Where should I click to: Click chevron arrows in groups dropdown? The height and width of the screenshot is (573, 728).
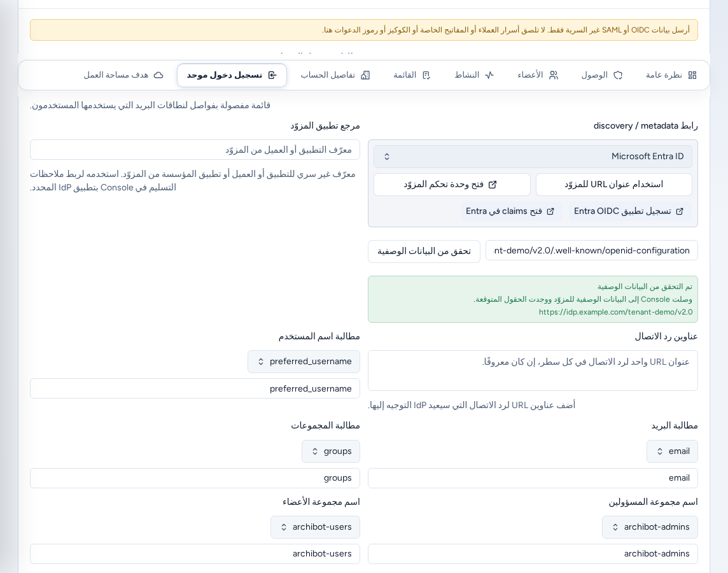[315, 451]
